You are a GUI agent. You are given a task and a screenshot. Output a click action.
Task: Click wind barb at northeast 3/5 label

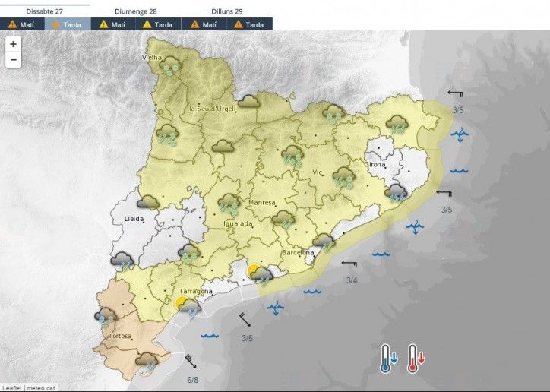(456, 93)
